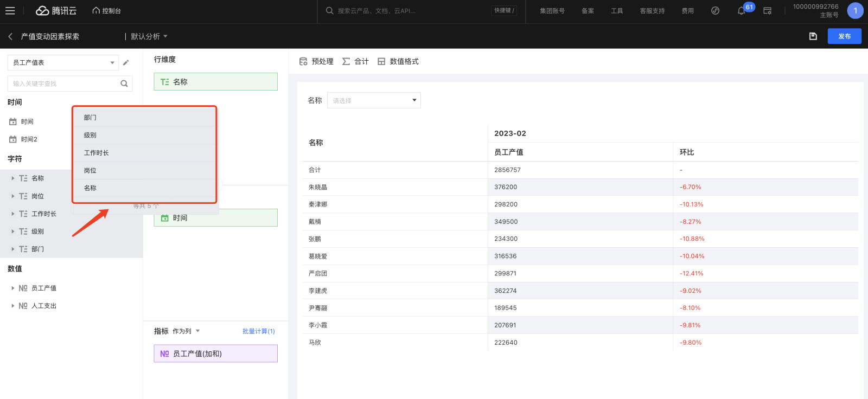Viewport: 868px width, 399px height.
Task: Click the 李建虎 row name cell
Action: [x=318, y=291]
